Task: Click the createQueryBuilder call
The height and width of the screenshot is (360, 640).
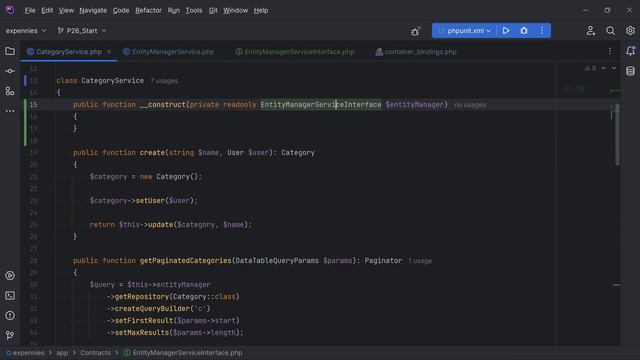Action: (x=152, y=309)
